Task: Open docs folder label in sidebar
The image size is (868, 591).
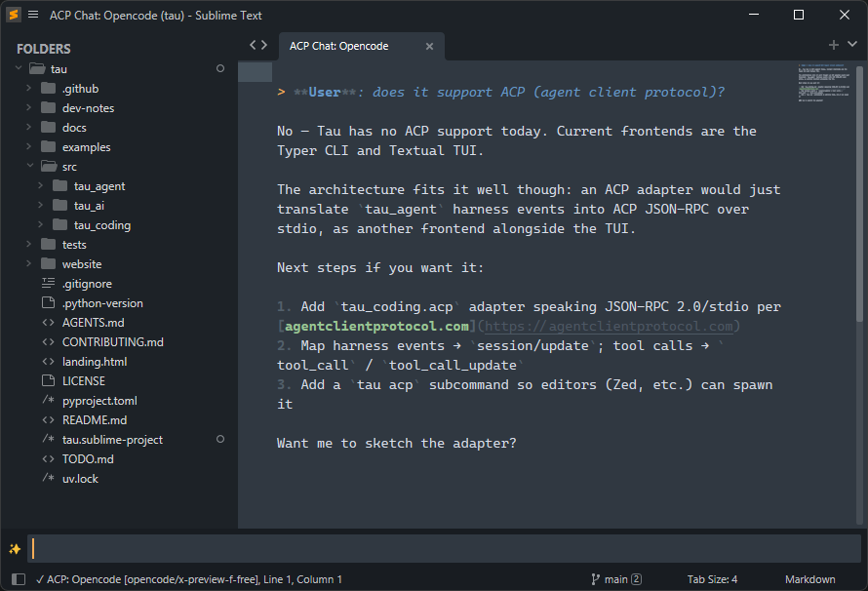Action: 74,128
